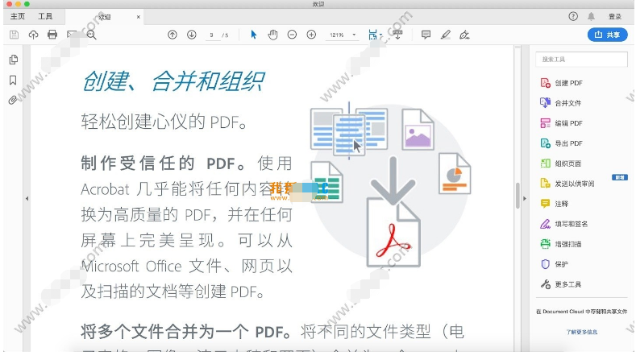This screenshot has width=636, height=364.
Task: Open the bookmarks panel icon
Action: [x=13, y=81]
